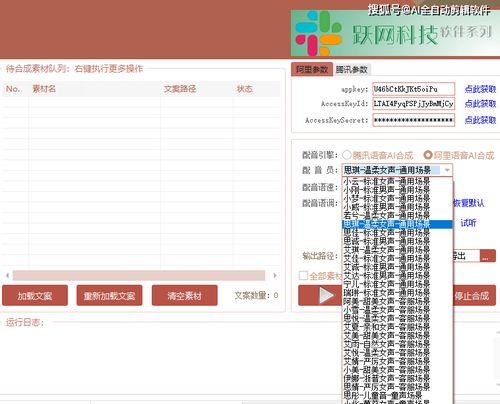Screen dimensions: 500x404
Task: Tick the 全部素材 checkbox
Action: pos(303,276)
